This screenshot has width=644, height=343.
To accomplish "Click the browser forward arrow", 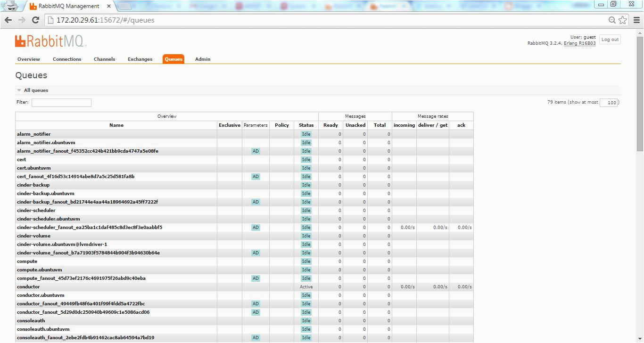I will (x=22, y=20).
